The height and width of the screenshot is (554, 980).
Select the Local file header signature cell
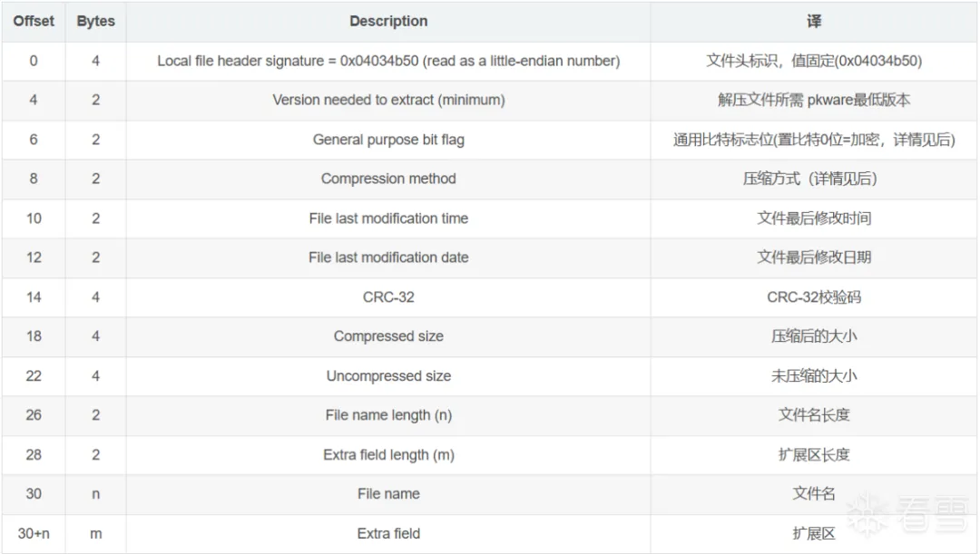click(x=388, y=61)
